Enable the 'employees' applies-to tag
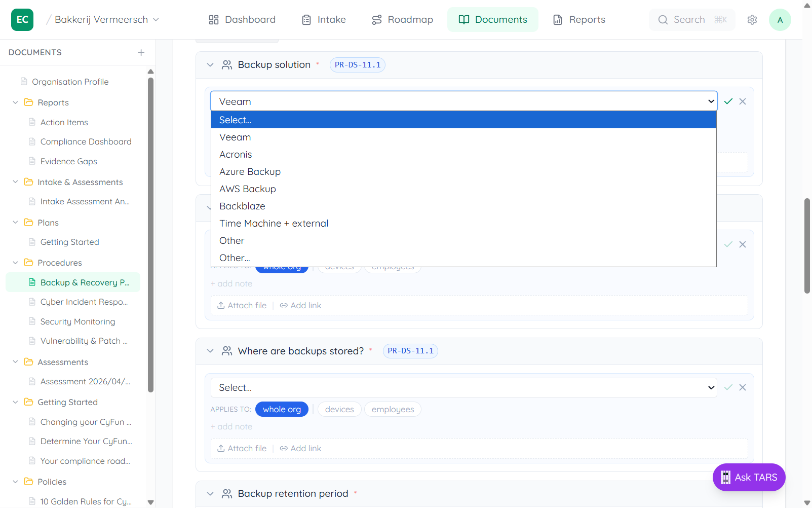This screenshot has width=812, height=508. click(x=393, y=409)
